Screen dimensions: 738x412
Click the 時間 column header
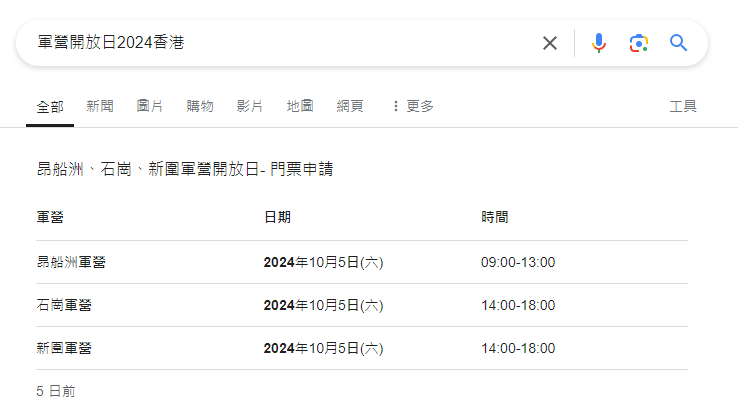[x=494, y=217]
